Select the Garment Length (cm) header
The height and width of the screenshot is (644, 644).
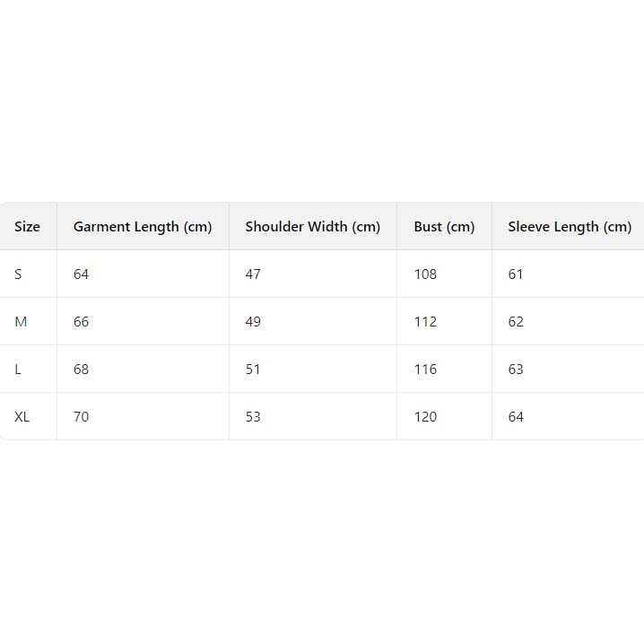(x=143, y=227)
